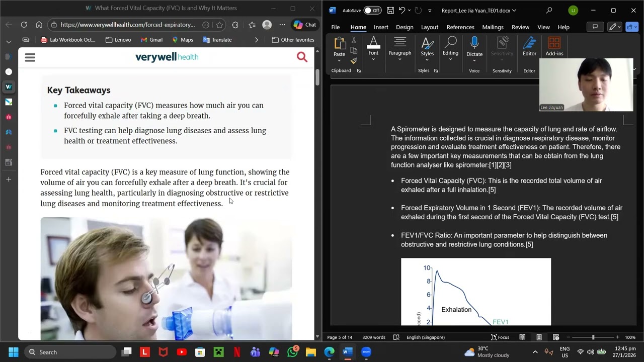This screenshot has height=362, width=644.
Task: Click the Copy icon in Clipboard group
Action: coord(354,50)
